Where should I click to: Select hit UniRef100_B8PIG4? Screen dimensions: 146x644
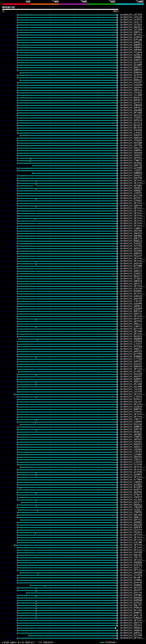131,311
